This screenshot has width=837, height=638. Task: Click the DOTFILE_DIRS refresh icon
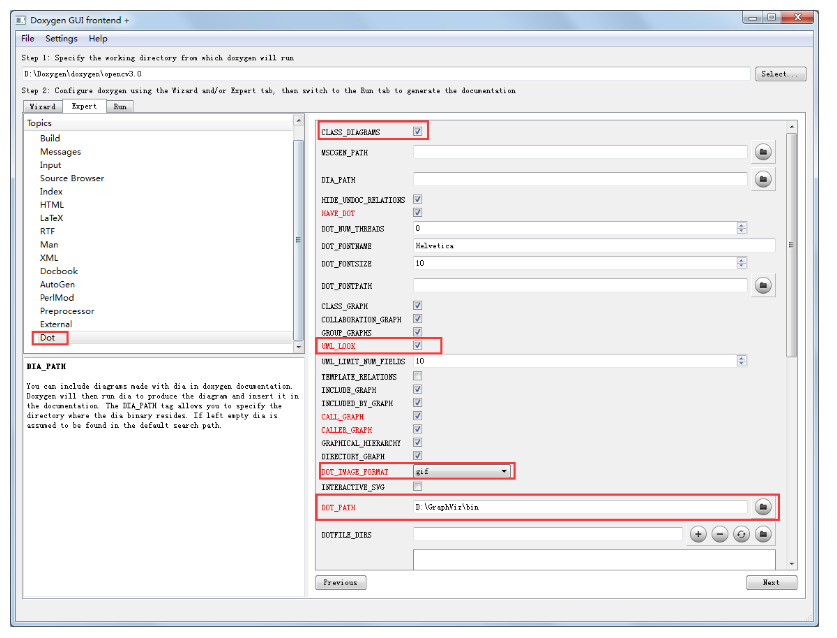[x=741, y=534]
